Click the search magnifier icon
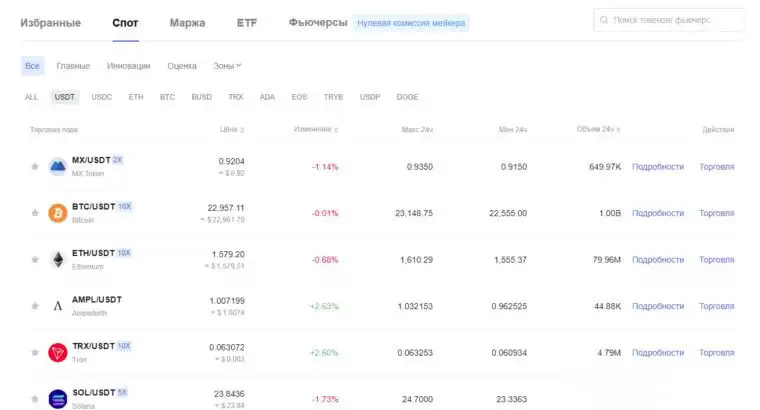This screenshot has width=760, height=410. (603, 20)
